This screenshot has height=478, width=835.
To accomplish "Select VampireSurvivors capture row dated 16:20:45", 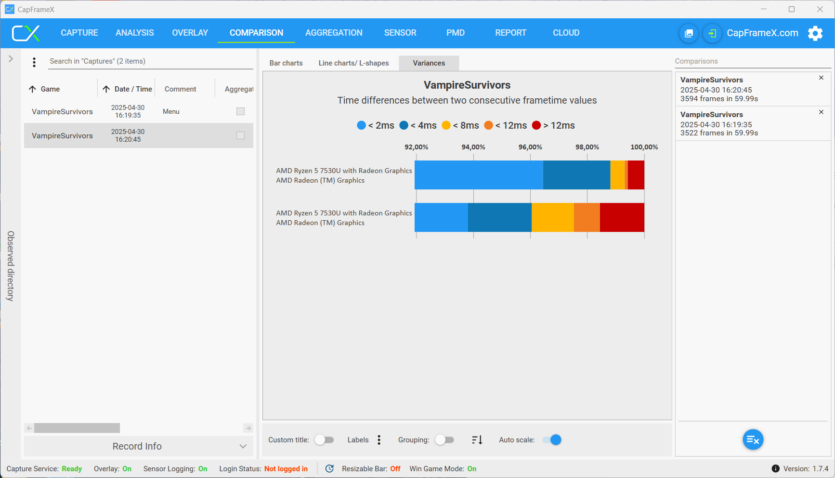I will point(138,136).
